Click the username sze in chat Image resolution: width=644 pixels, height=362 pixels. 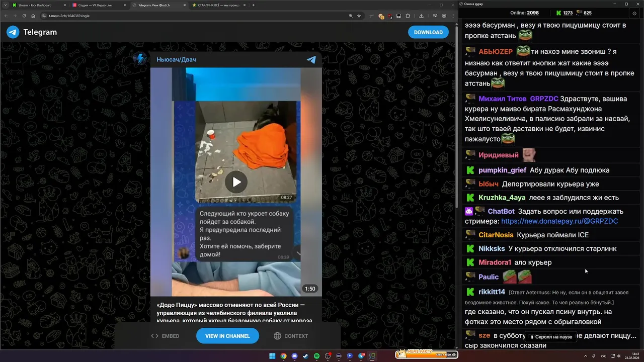(484, 335)
